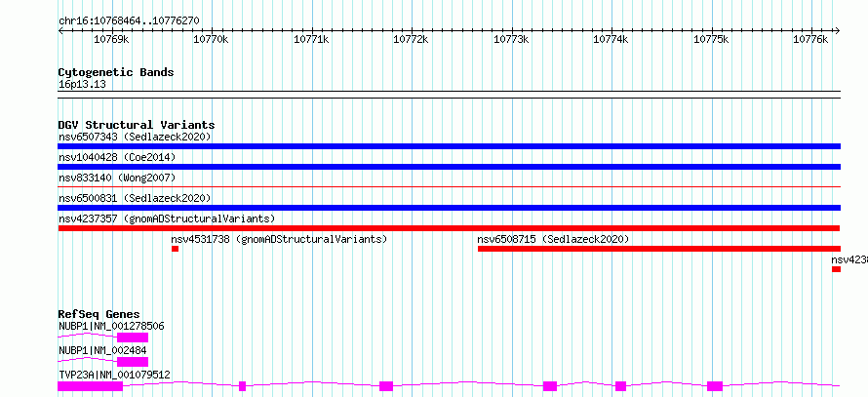Click the large leftmost TVP23A exon block
This screenshot has height=397, width=868.
coord(91,386)
